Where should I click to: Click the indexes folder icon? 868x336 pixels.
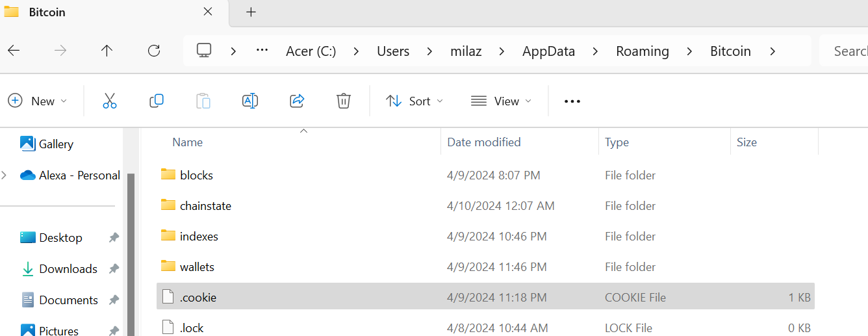[168, 235]
